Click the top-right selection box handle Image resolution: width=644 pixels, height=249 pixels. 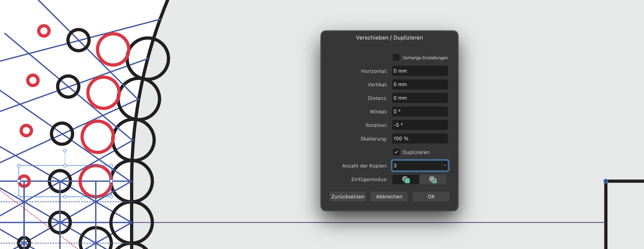[x=111, y=166]
